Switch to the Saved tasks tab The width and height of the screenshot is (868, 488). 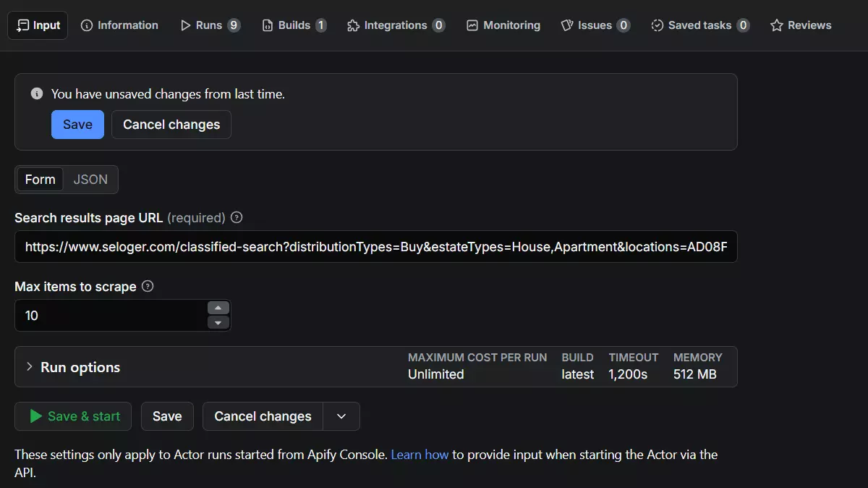pos(699,25)
